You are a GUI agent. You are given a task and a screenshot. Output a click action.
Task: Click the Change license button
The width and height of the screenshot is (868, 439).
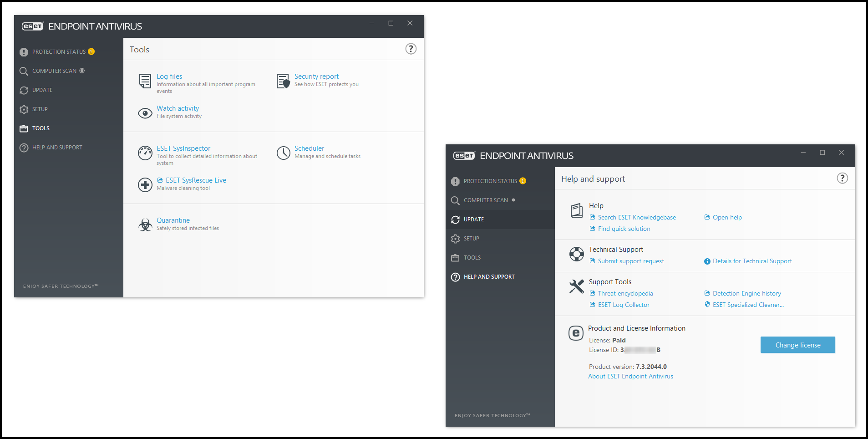tap(797, 345)
